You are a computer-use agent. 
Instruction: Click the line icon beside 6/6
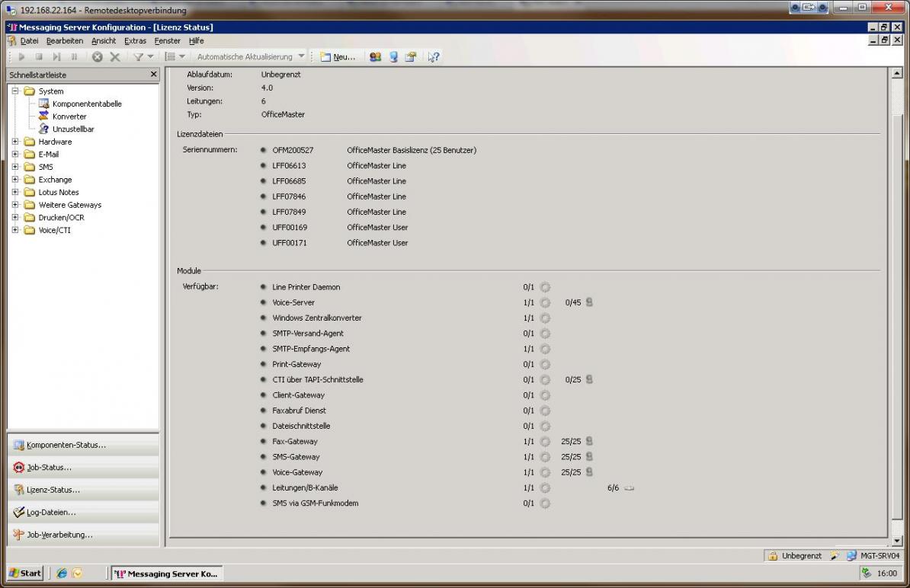pyautogui.click(x=629, y=487)
